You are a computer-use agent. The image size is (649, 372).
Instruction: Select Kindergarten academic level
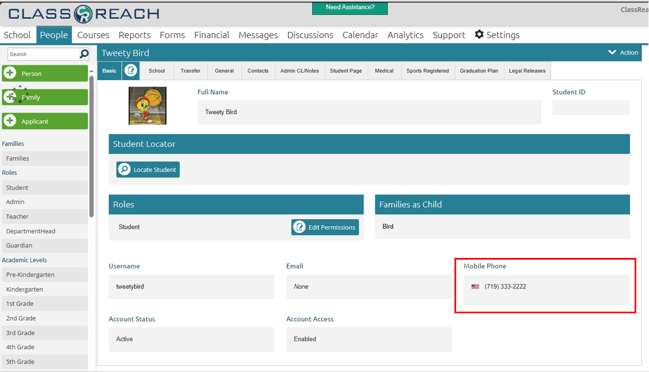tap(45, 289)
